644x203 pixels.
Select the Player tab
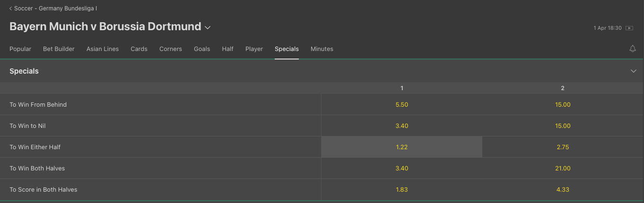(x=254, y=49)
